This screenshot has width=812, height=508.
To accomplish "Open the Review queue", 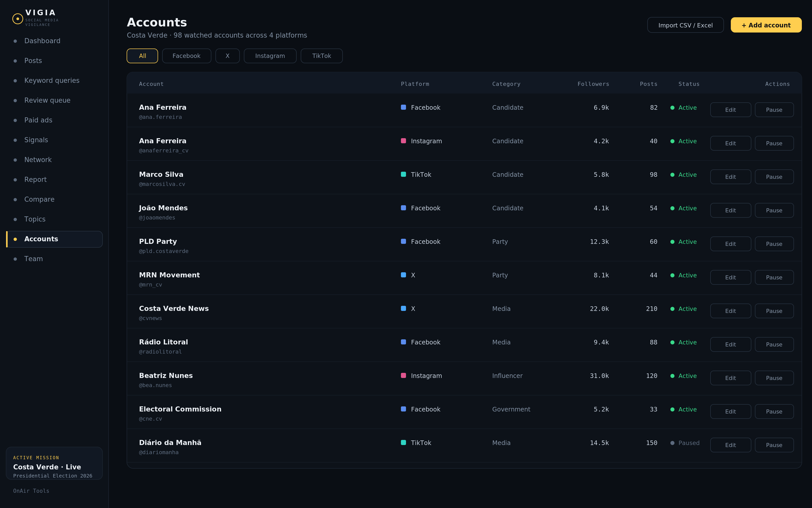I will click(54, 101).
